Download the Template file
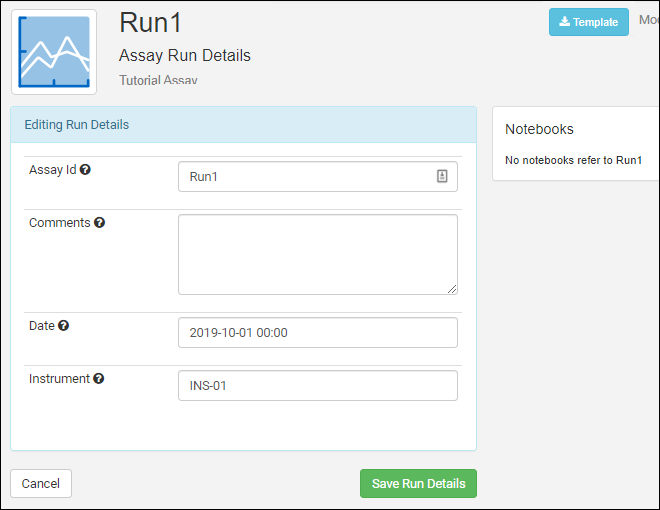660x510 pixels. (588, 22)
